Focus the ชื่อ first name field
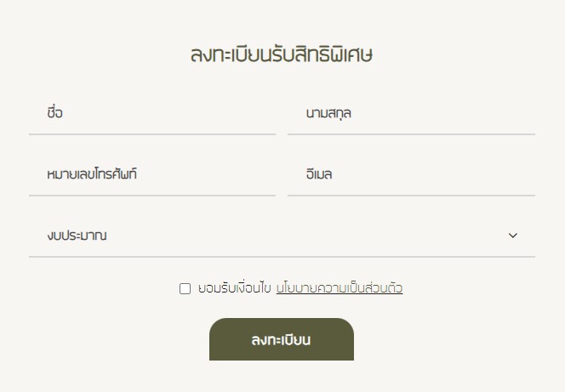The width and height of the screenshot is (565, 392). (x=151, y=113)
